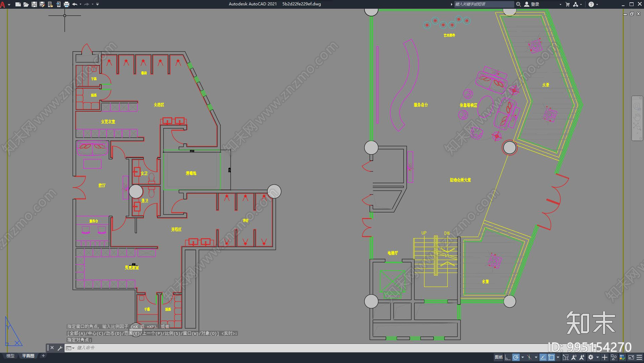644x363 pixels.
Task: Toggle object snap tracking
Action: point(543,357)
